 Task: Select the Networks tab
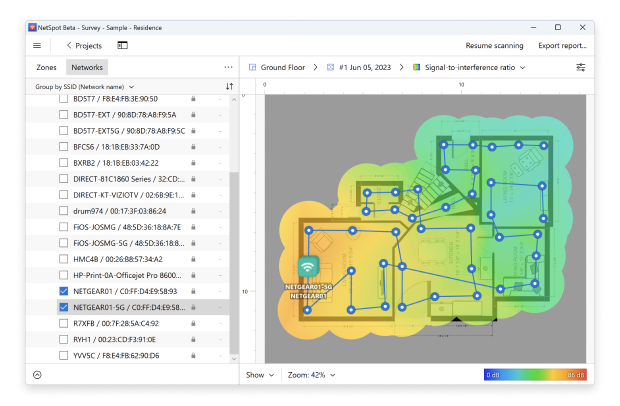point(87,67)
